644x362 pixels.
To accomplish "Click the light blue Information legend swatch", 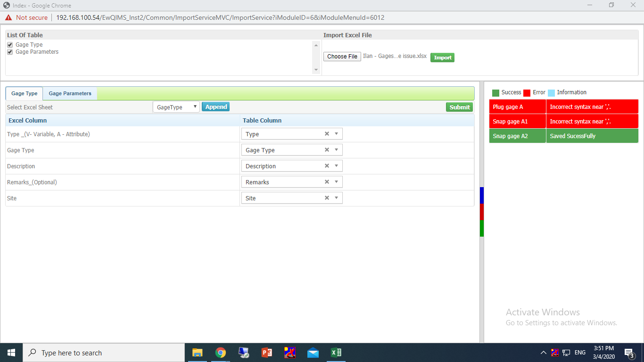I will tap(552, 93).
